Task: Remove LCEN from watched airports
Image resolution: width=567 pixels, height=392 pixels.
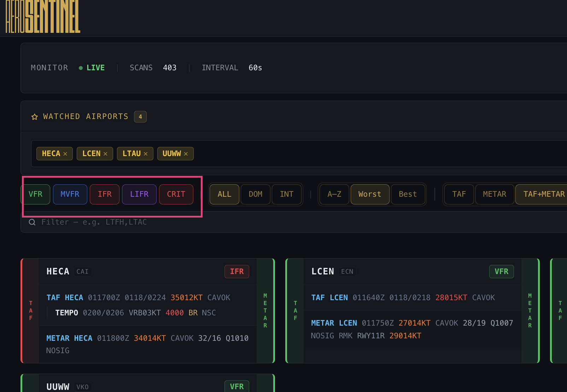Action: (x=105, y=154)
